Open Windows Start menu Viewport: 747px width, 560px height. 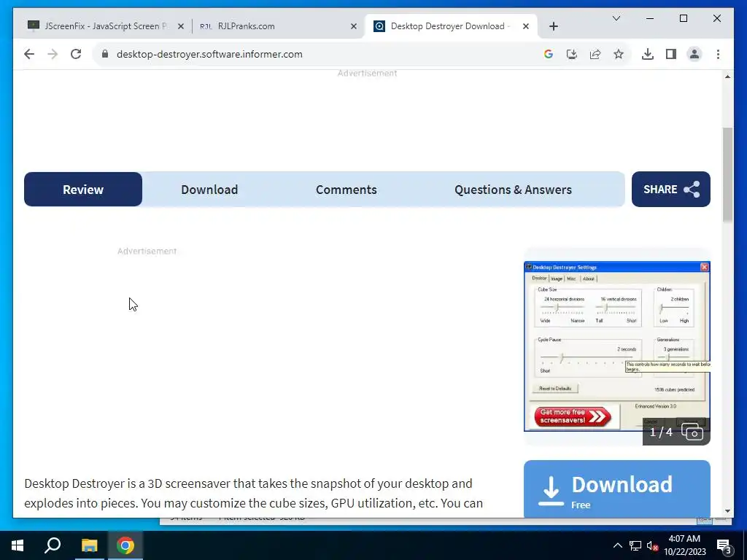point(18,545)
